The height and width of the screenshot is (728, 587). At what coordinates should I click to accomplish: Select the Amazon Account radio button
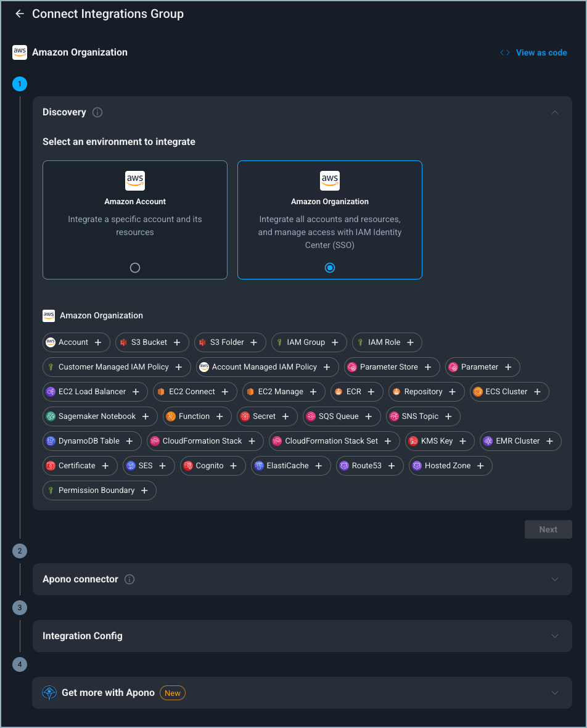click(x=135, y=268)
